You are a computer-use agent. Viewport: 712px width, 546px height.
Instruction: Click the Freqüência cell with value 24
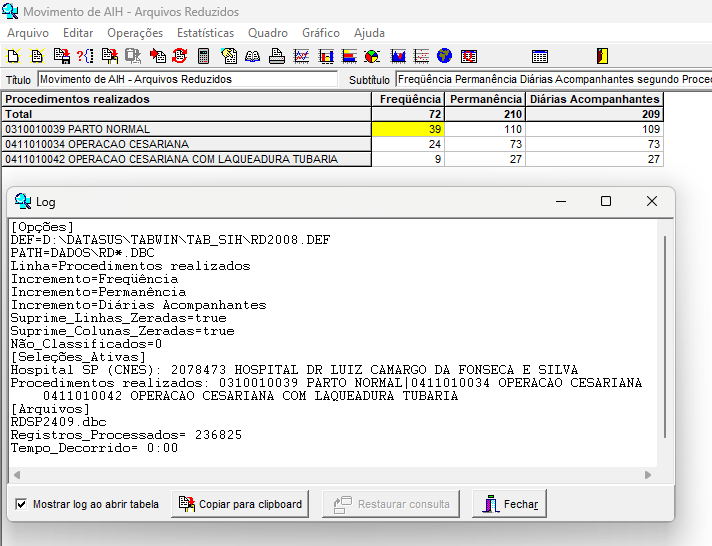pos(408,144)
